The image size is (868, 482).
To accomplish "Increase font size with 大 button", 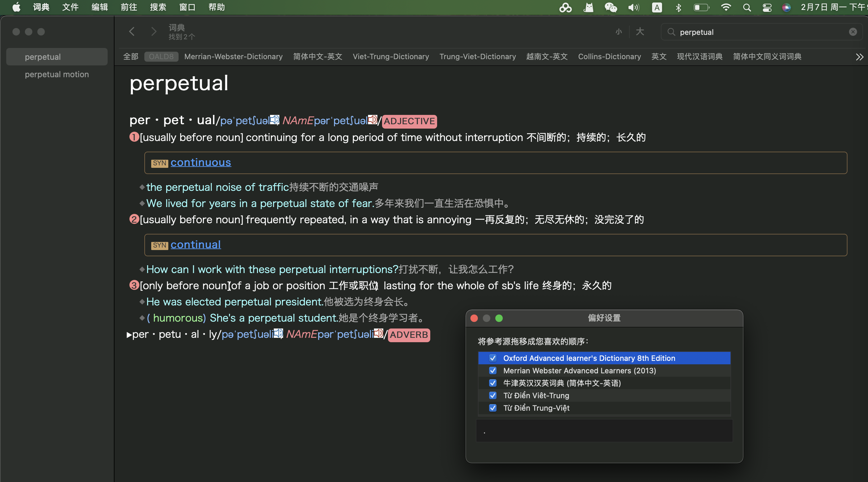I will tap(640, 32).
